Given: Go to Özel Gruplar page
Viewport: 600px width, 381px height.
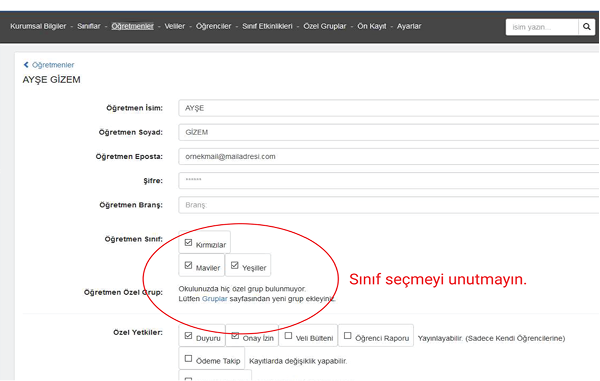Looking at the screenshot, I should click(324, 26).
